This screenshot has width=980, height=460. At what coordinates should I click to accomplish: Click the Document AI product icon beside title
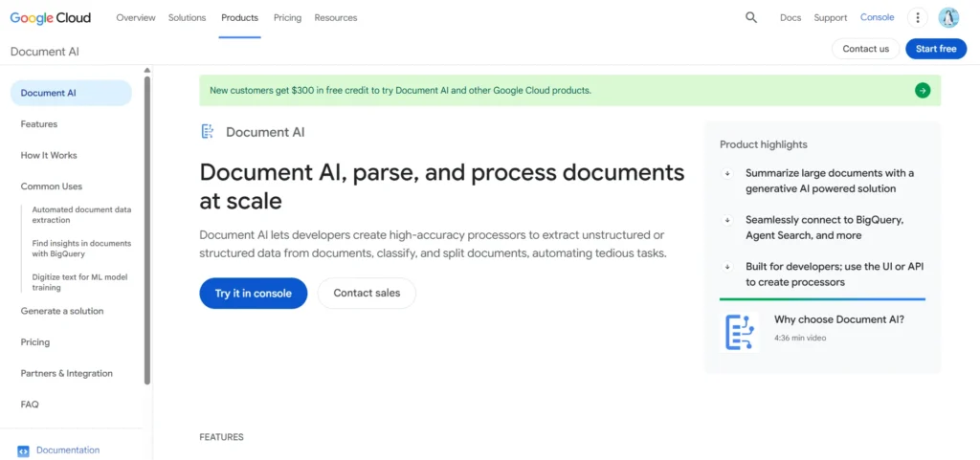point(208,132)
